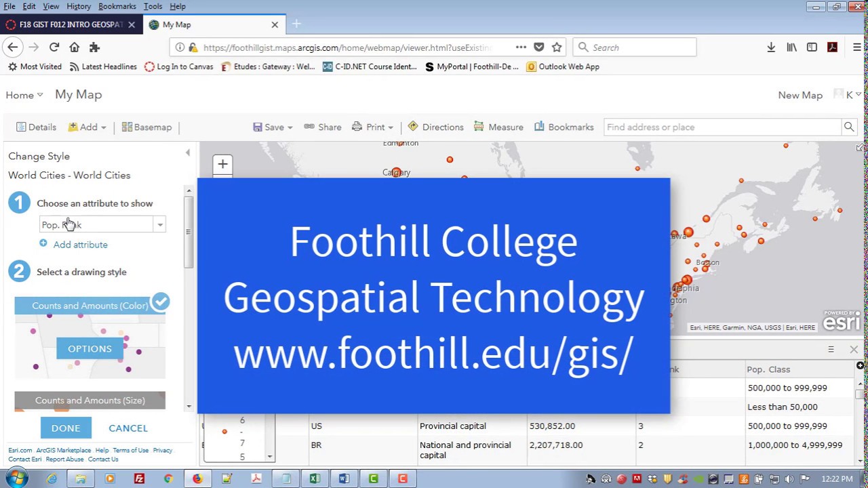Open the Measure tool
The height and width of the screenshot is (488, 868).
point(498,127)
